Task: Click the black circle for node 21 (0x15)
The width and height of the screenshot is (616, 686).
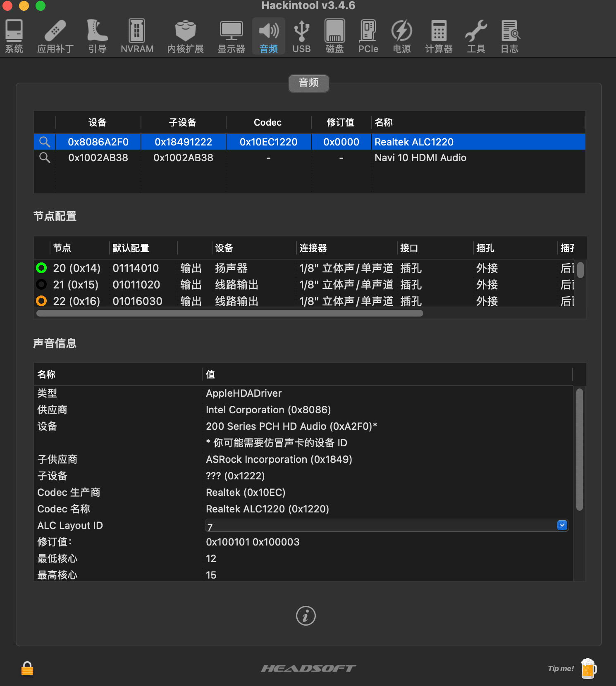Action: [x=41, y=284]
